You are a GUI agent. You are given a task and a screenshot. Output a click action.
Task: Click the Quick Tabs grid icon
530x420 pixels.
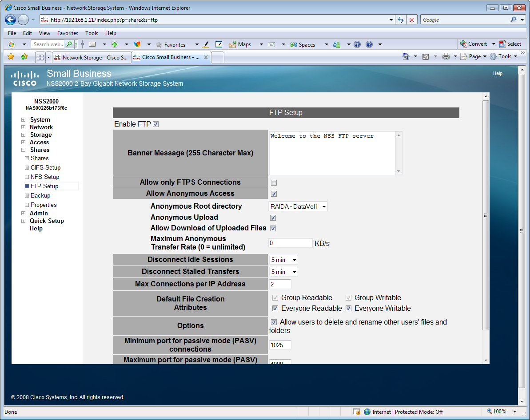[40, 57]
